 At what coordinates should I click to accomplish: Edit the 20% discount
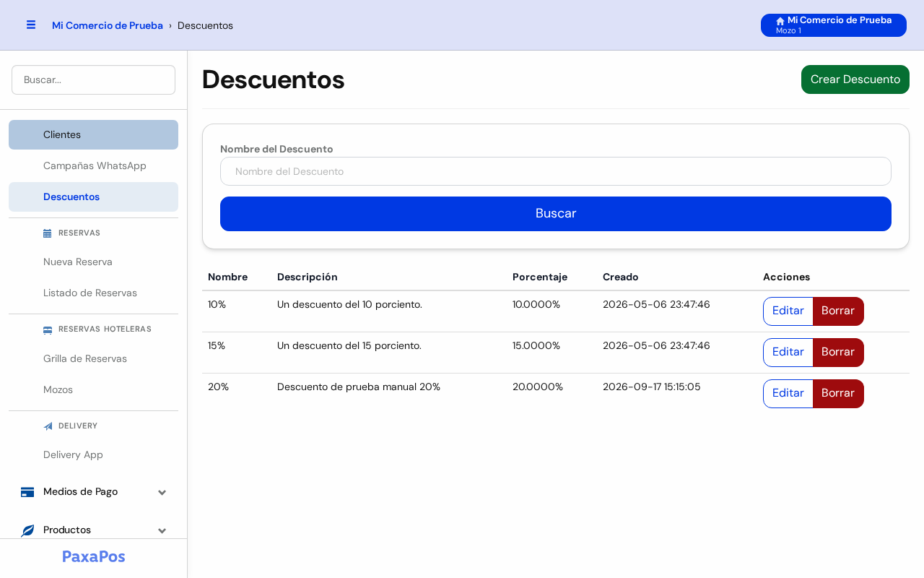[788, 394]
